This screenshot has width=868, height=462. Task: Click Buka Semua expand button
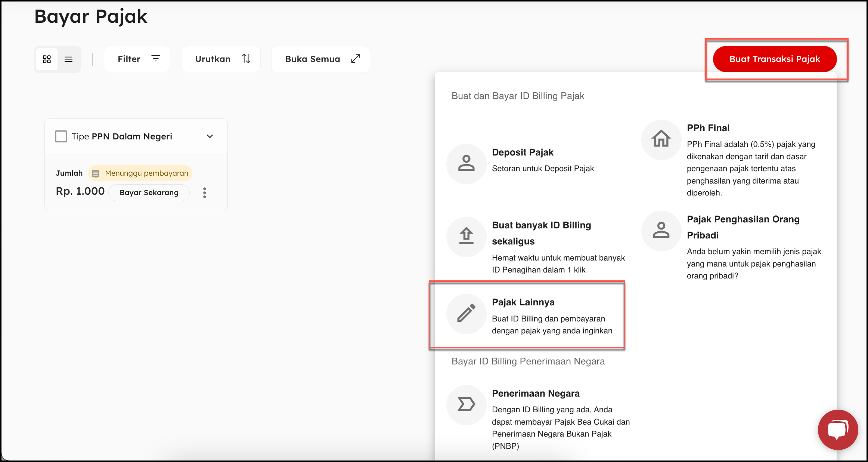click(x=320, y=59)
